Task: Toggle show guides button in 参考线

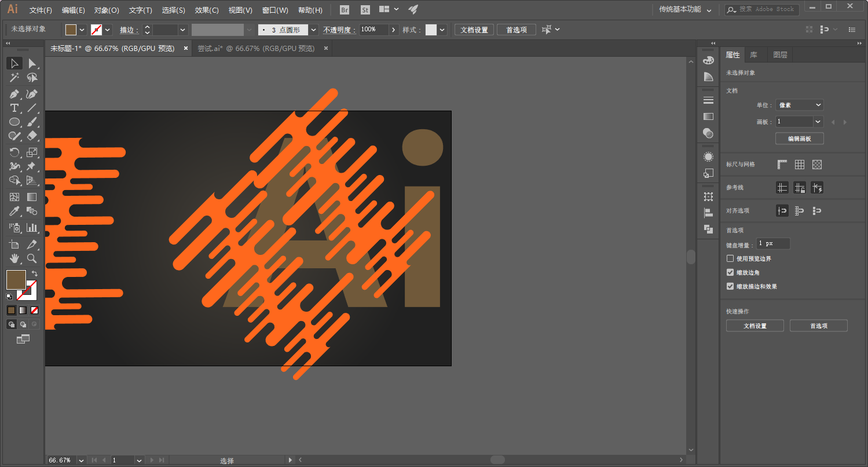Action: pos(782,188)
